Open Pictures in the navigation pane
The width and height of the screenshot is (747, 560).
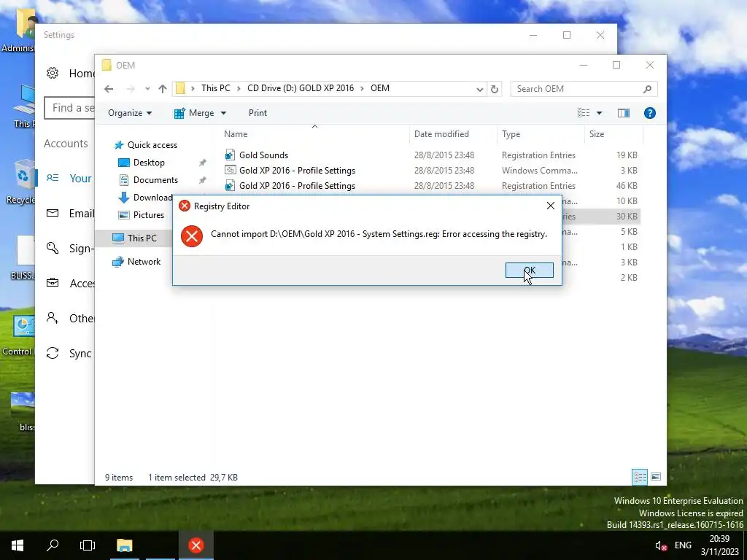pyautogui.click(x=148, y=215)
